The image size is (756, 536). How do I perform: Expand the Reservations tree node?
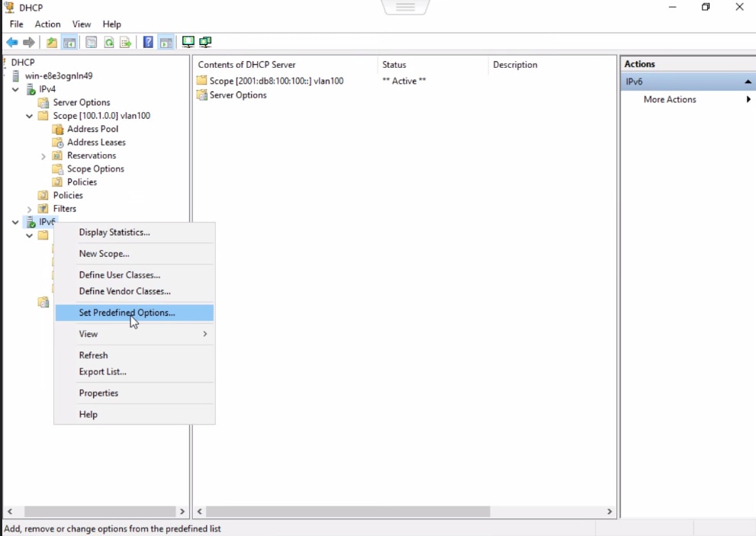43,156
